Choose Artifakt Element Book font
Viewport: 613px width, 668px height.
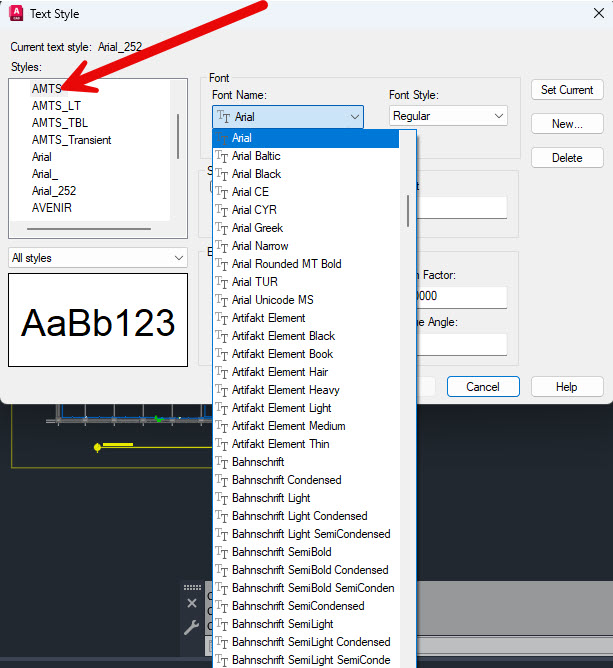point(306,354)
